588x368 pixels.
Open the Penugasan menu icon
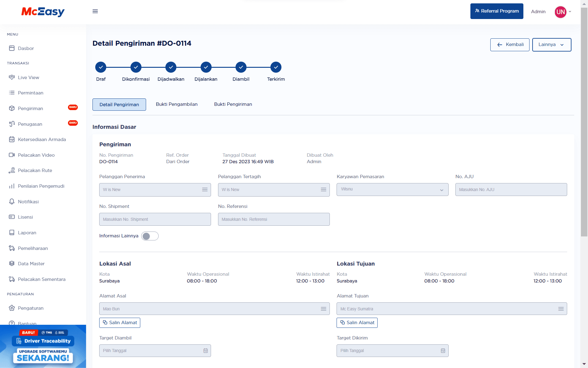(11, 124)
